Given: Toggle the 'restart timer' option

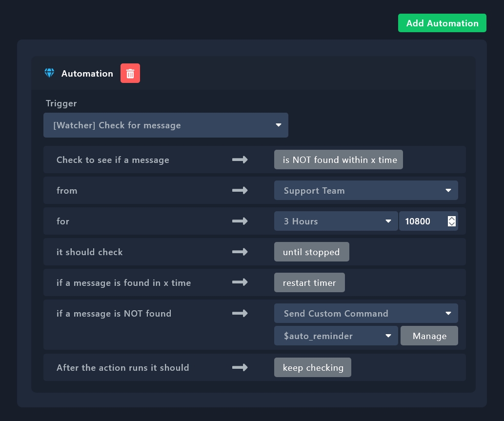Looking at the screenshot, I should (x=309, y=282).
